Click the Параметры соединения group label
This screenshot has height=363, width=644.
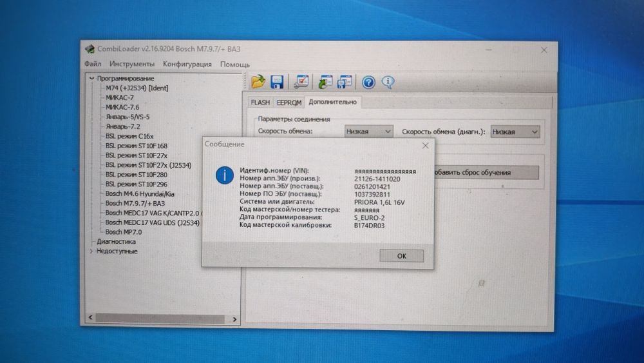pyautogui.click(x=294, y=119)
